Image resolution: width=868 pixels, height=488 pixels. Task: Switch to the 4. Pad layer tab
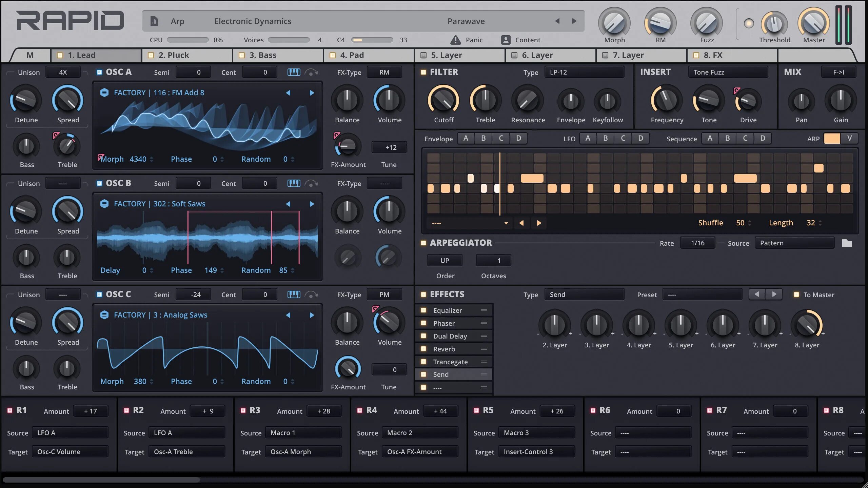pos(369,55)
